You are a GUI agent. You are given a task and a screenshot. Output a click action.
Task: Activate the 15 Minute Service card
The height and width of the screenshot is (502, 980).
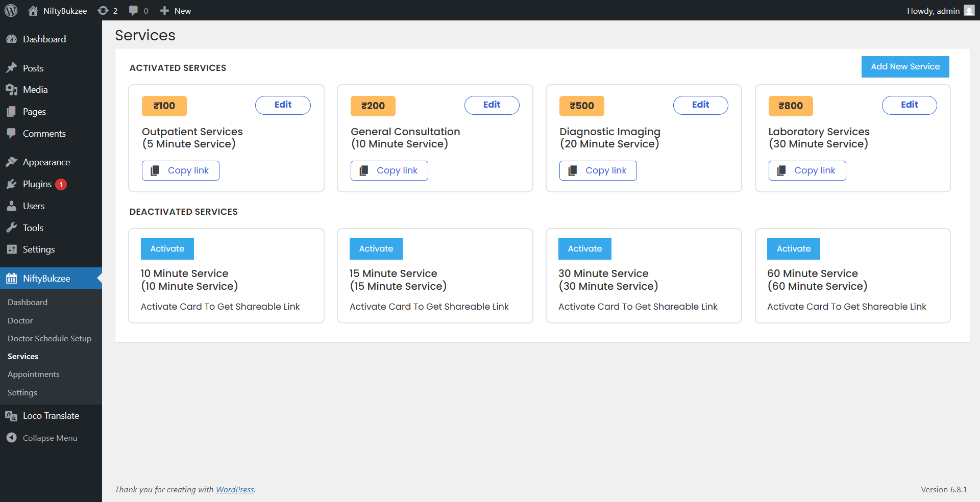(x=376, y=248)
